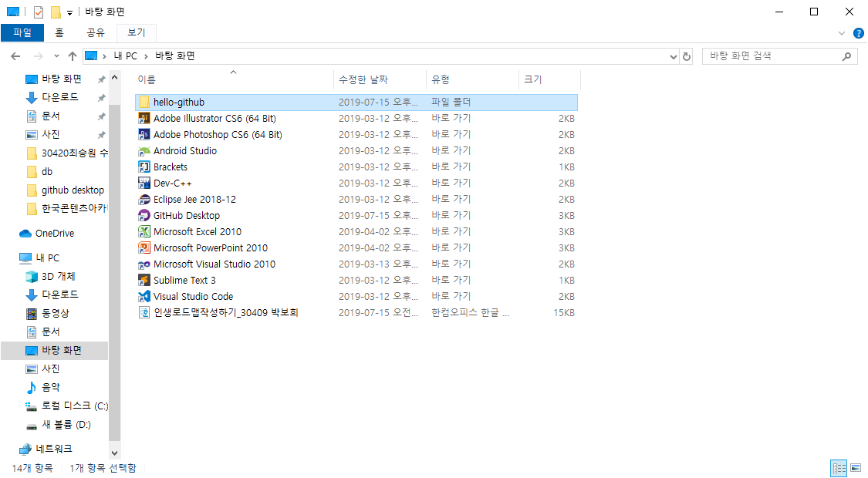Viewport: 868px width, 478px height.
Task: Switch to large icons view layout
Action: (856, 468)
